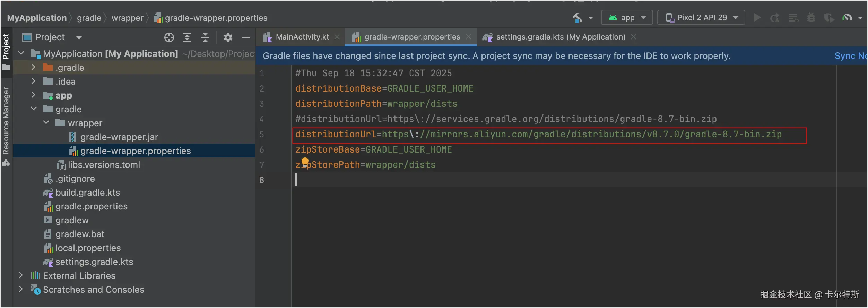
Task: Select libs.versions.toml in project tree
Action: pyautogui.click(x=104, y=165)
